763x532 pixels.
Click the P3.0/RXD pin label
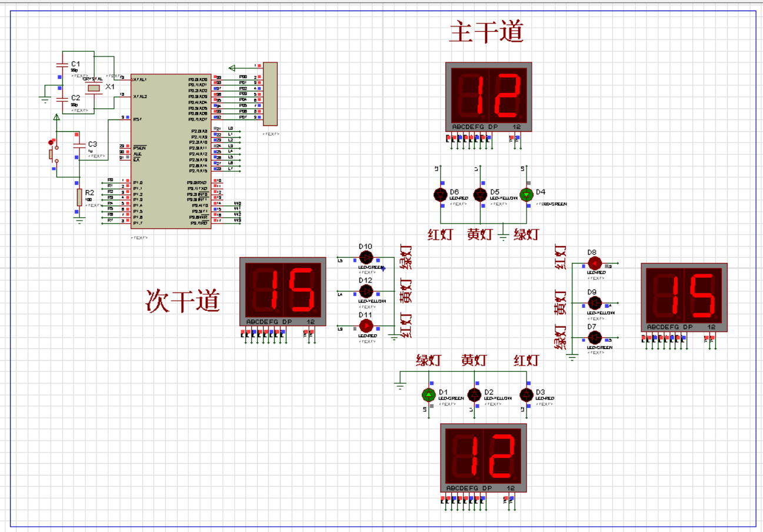[198, 182]
